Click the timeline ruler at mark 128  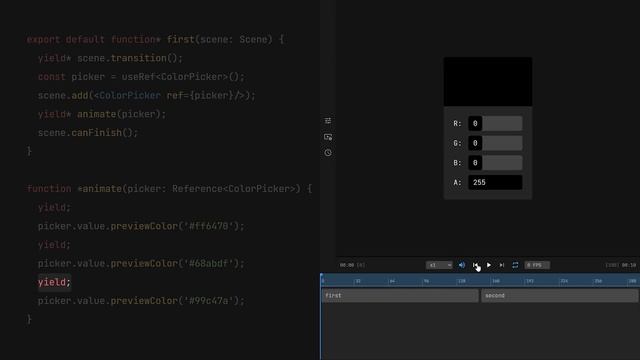(461, 281)
